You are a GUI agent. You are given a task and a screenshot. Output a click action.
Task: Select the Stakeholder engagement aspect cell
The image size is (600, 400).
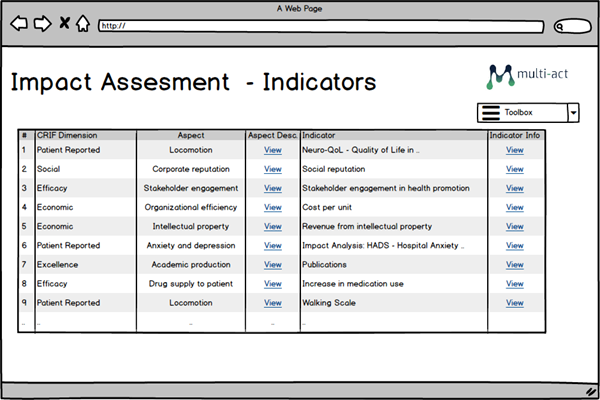point(191,188)
